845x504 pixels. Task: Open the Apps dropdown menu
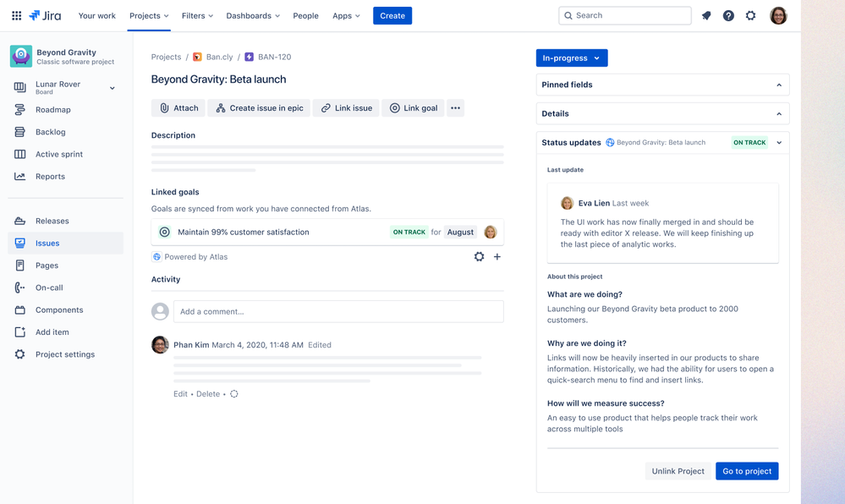(346, 15)
